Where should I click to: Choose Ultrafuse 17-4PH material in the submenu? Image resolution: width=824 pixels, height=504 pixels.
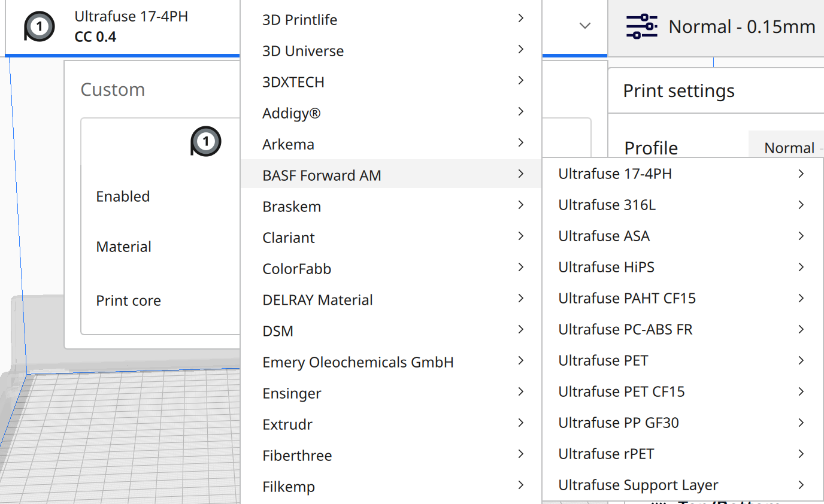click(x=683, y=174)
